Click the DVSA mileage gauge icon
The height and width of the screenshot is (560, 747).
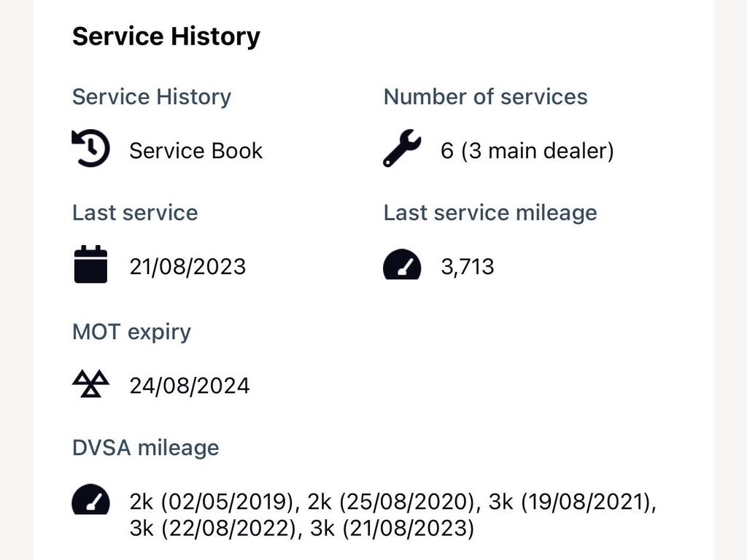(x=90, y=499)
